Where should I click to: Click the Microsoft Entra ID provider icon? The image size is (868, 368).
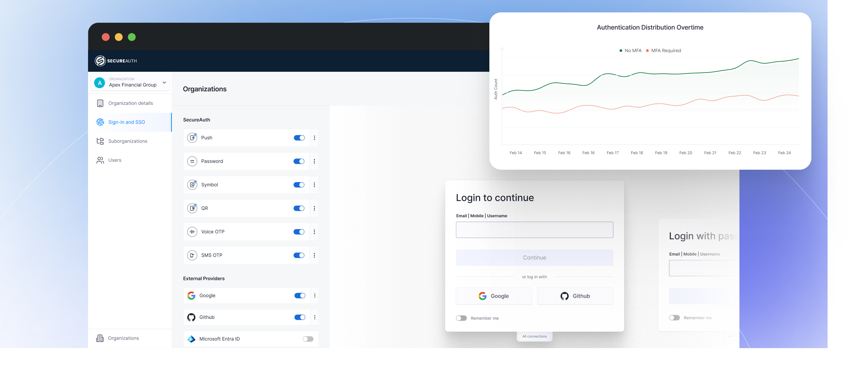coord(191,339)
